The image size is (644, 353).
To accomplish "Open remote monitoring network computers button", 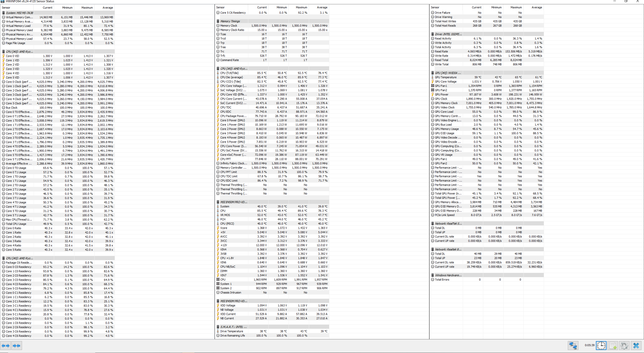I will pos(573,346).
